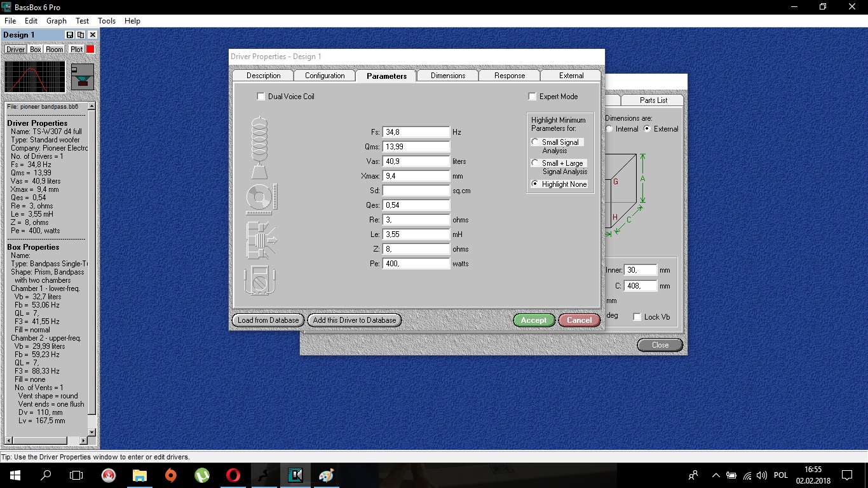Enable the Expert Mode checkbox
Screen dimensions: 868x488
point(532,97)
